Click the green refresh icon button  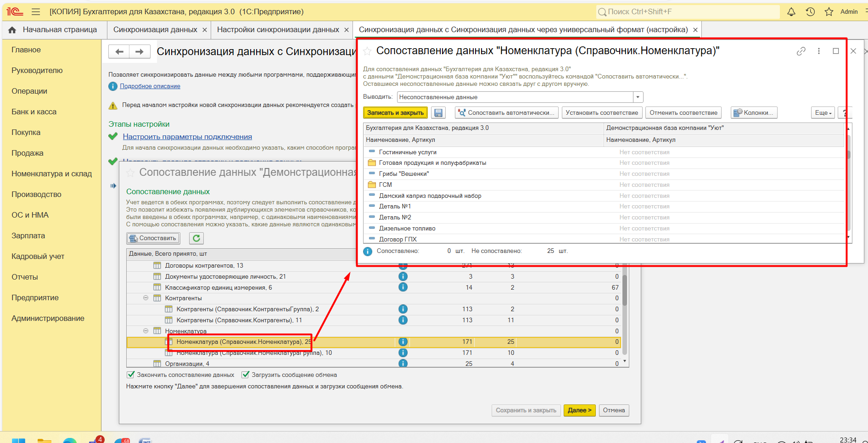196,238
